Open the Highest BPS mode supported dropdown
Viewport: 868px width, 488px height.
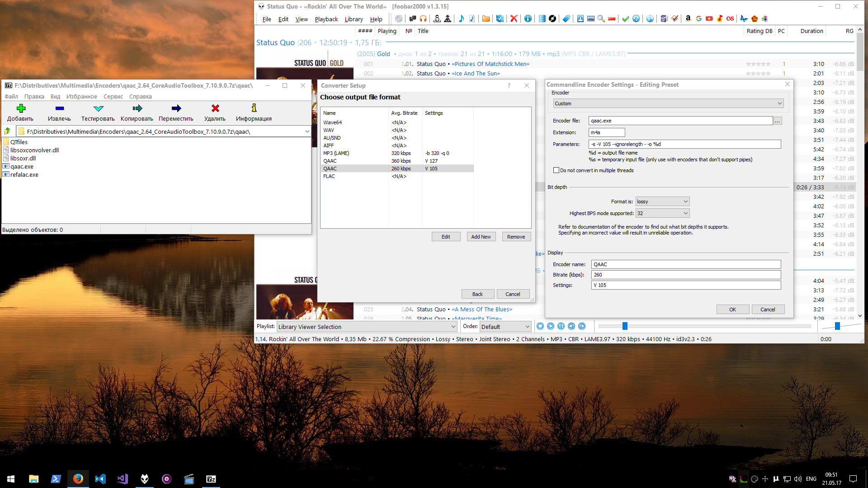pyautogui.click(x=662, y=213)
